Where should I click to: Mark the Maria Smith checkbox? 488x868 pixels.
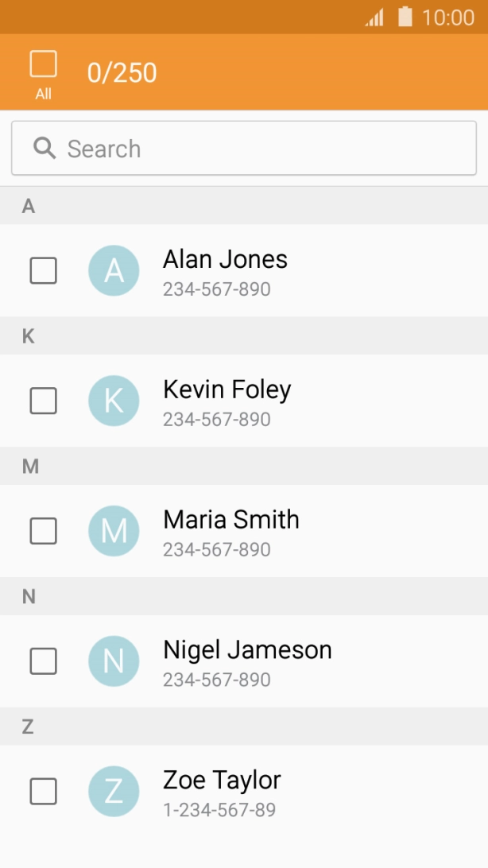43,531
